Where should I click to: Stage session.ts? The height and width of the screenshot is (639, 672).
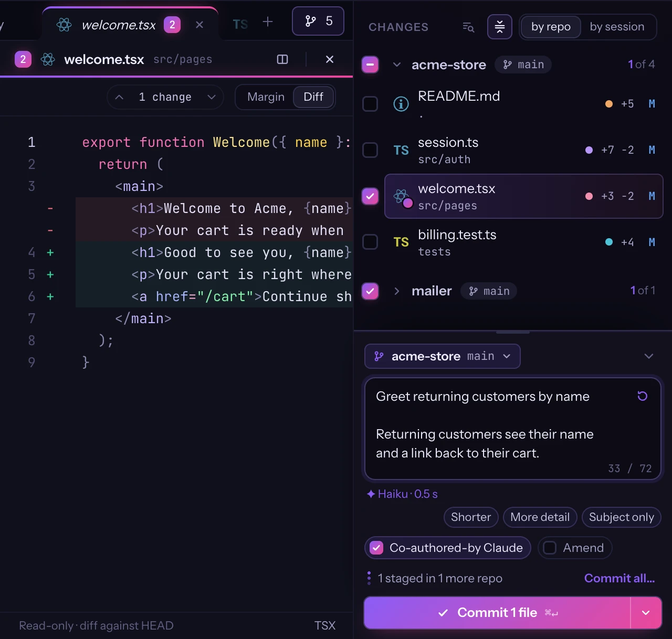(x=371, y=150)
